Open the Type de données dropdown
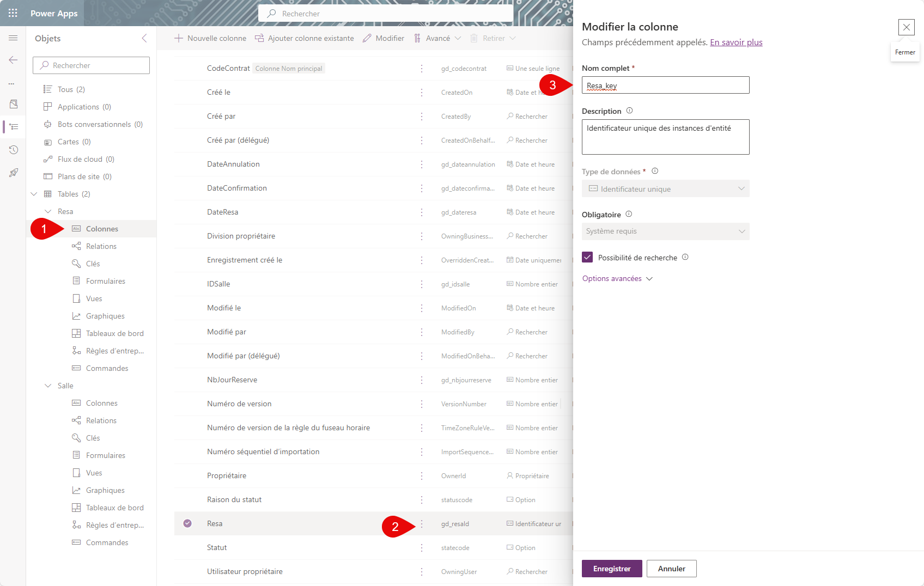924x586 pixels. (x=666, y=188)
